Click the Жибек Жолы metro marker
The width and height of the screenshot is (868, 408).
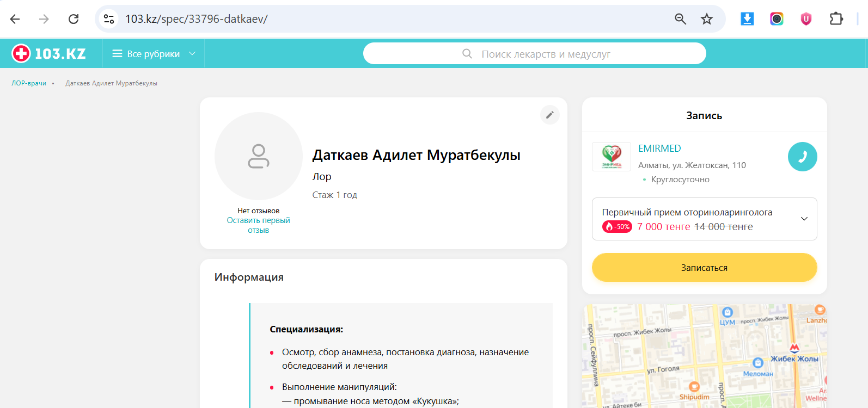click(794, 353)
